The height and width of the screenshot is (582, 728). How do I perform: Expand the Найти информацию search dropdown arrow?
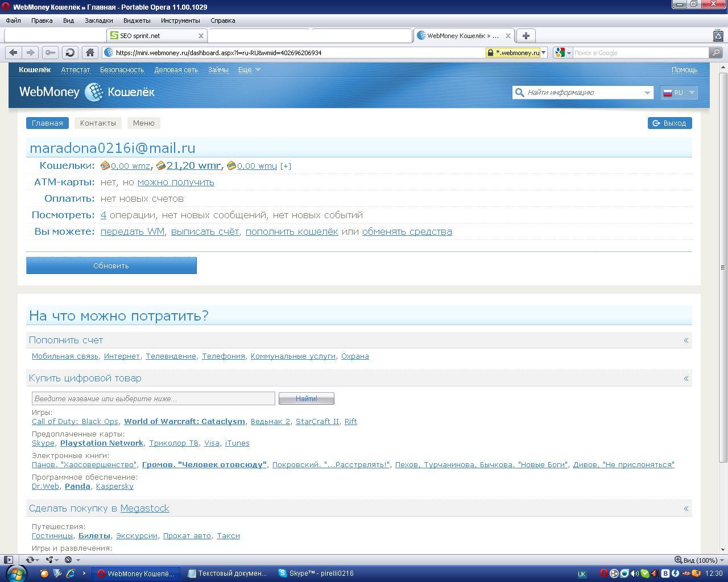pyautogui.click(x=647, y=93)
